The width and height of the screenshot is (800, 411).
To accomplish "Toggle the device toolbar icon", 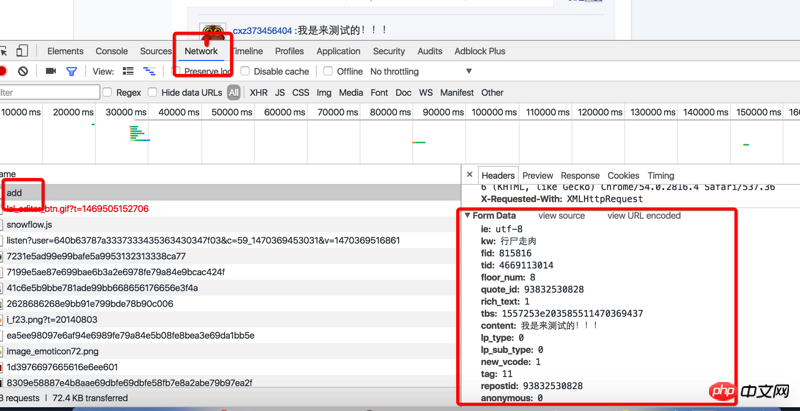I will click(x=22, y=51).
